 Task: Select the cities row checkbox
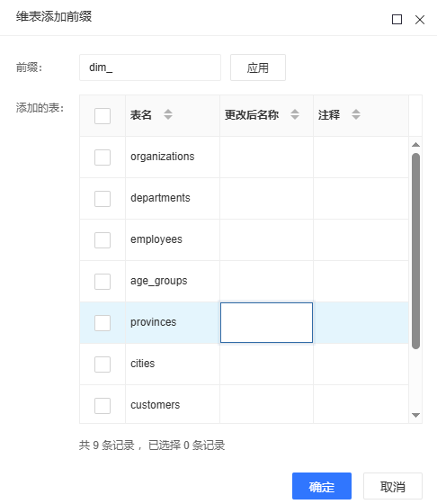[x=103, y=364]
